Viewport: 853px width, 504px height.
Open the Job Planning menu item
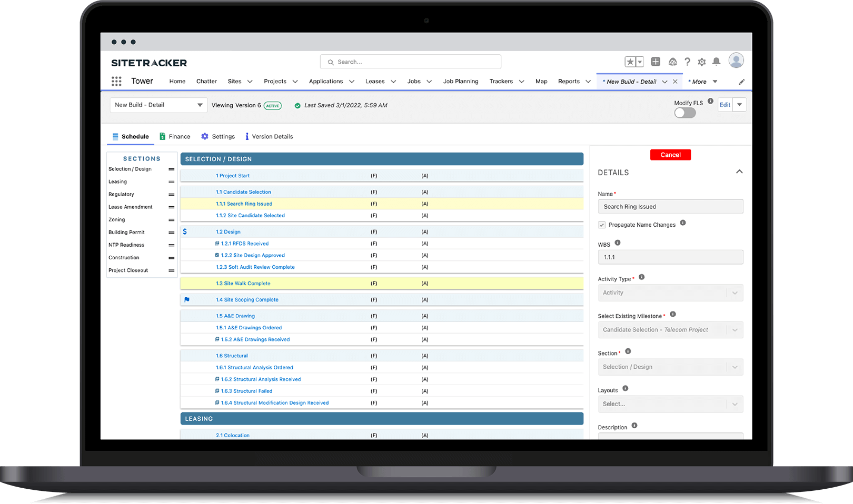(x=460, y=81)
